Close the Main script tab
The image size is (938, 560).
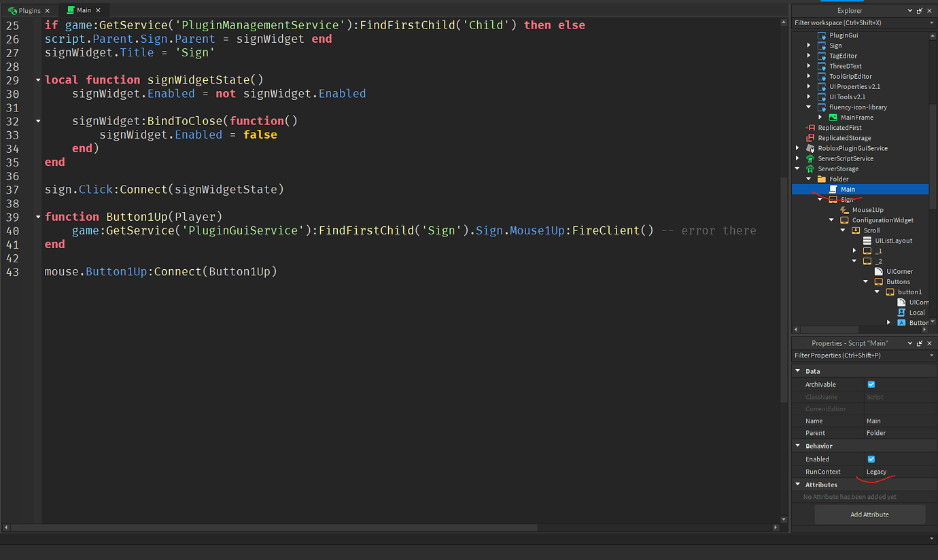coord(98,11)
